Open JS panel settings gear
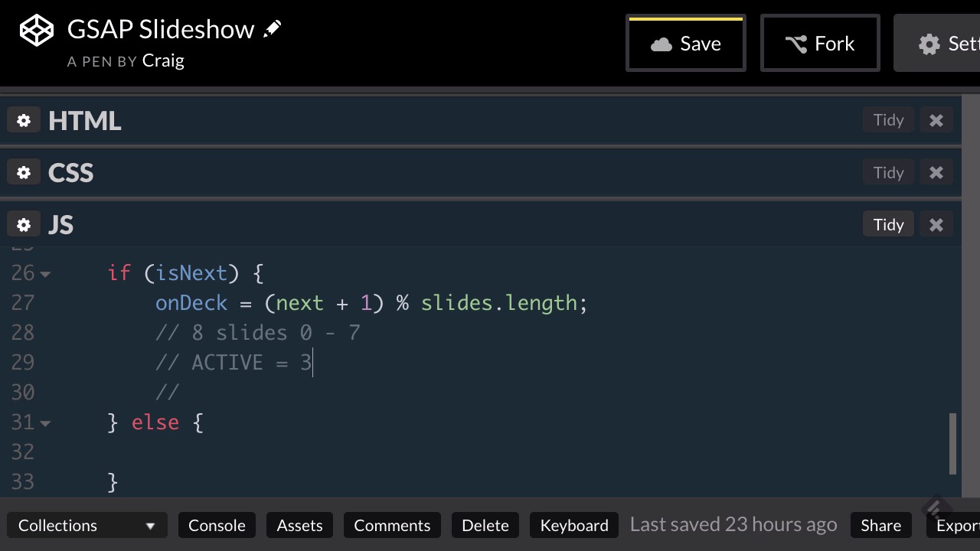The image size is (980, 551). tap(24, 224)
